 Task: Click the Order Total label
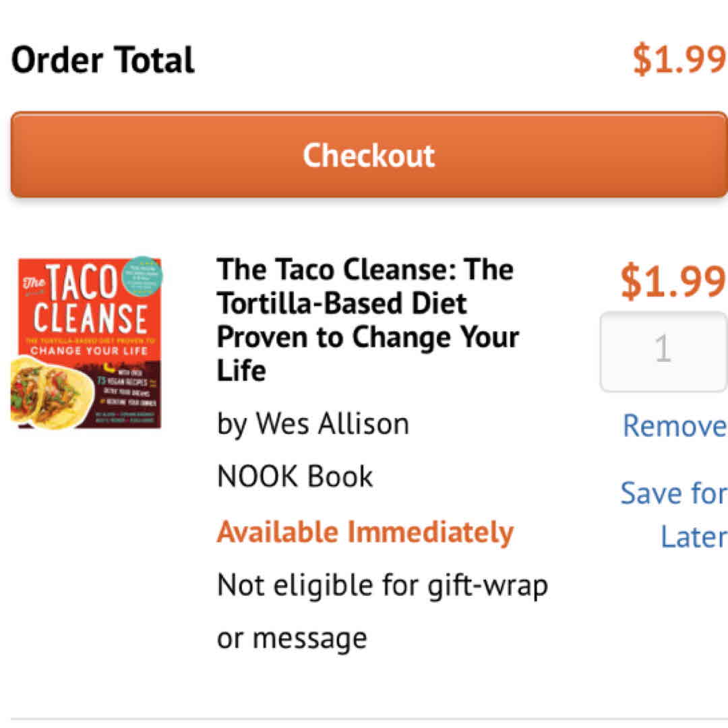click(103, 60)
